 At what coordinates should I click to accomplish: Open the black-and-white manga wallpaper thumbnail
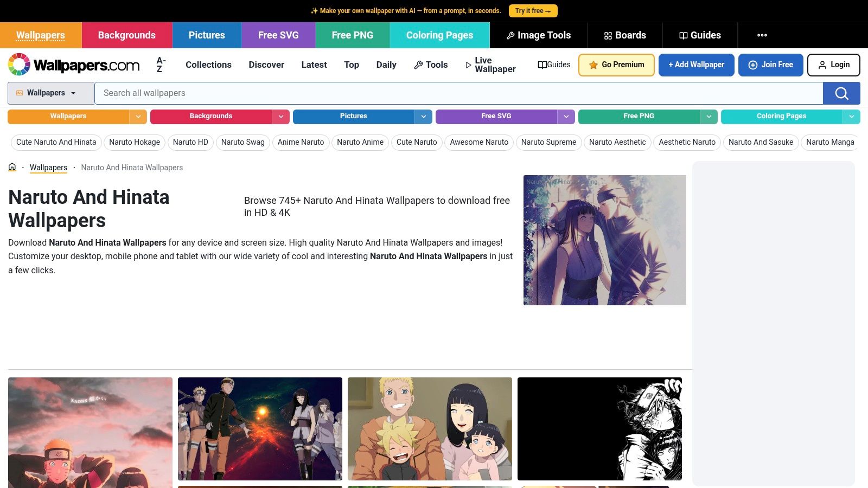click(x=599, y=429)
